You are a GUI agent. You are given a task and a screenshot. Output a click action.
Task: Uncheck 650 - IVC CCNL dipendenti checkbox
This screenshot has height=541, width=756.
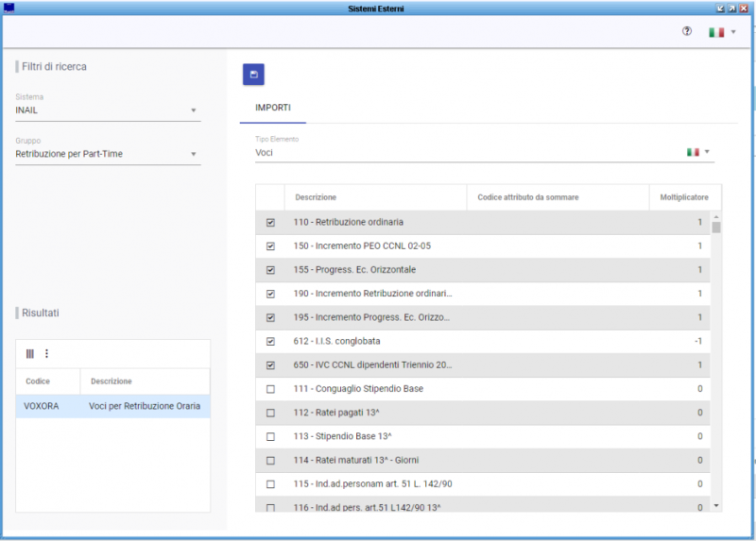[x=270, y=365]
